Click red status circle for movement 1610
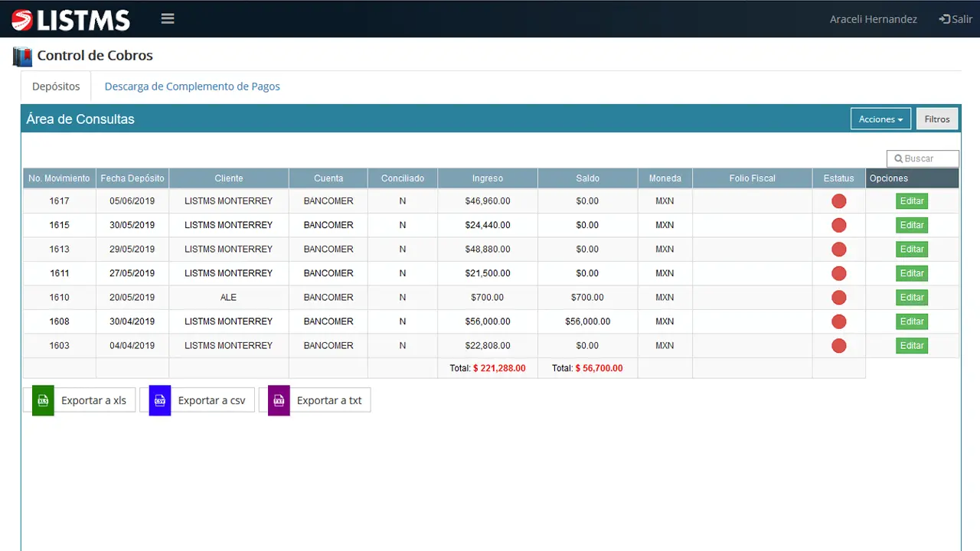Image resolution: width=980 pixels, height=551 pixels. 838,298
